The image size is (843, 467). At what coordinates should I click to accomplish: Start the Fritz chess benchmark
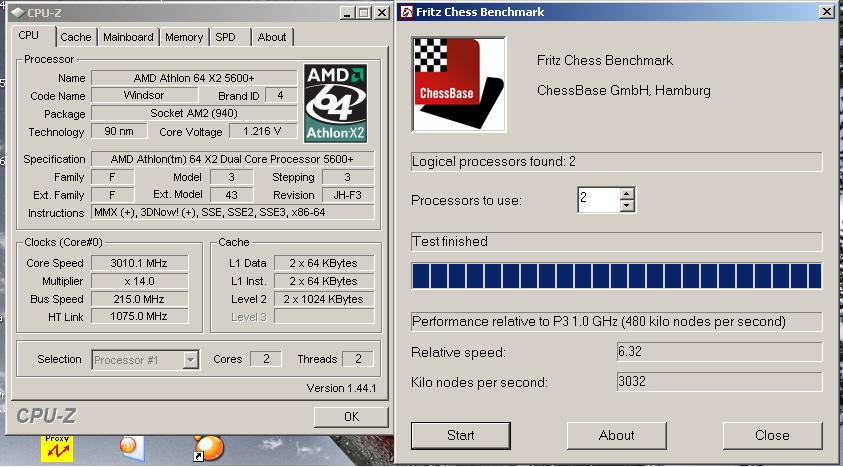pyautogui.click(x=461, y=435)
